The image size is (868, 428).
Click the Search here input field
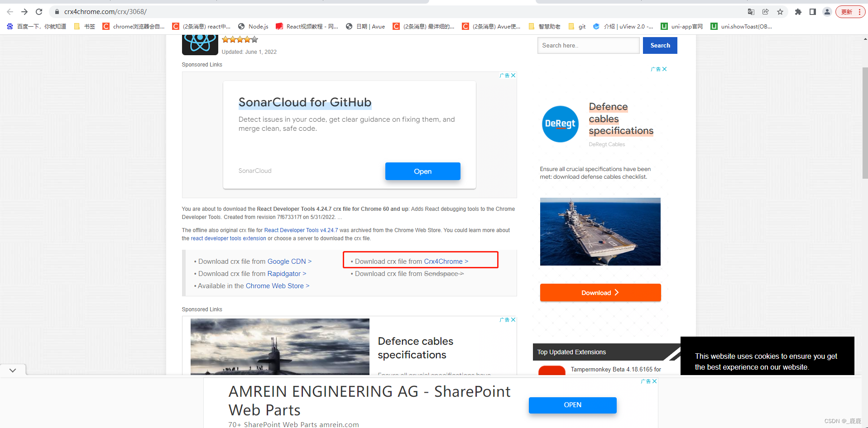588,45
